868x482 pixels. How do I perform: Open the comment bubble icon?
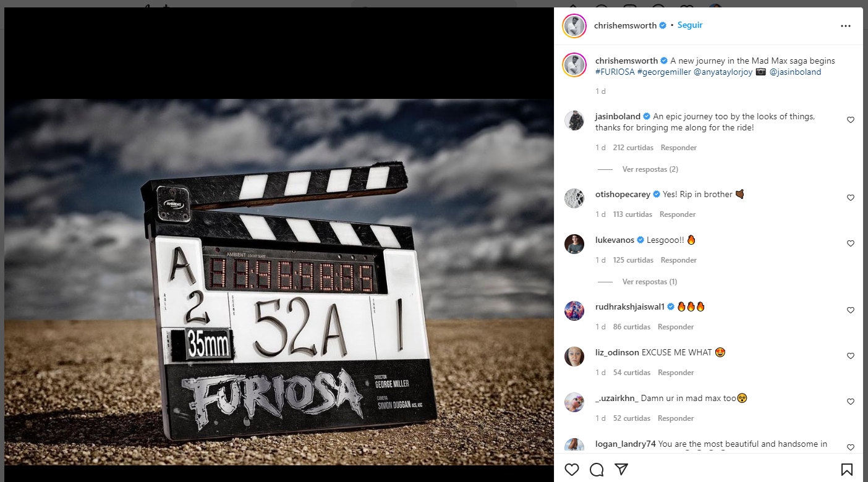597,470
